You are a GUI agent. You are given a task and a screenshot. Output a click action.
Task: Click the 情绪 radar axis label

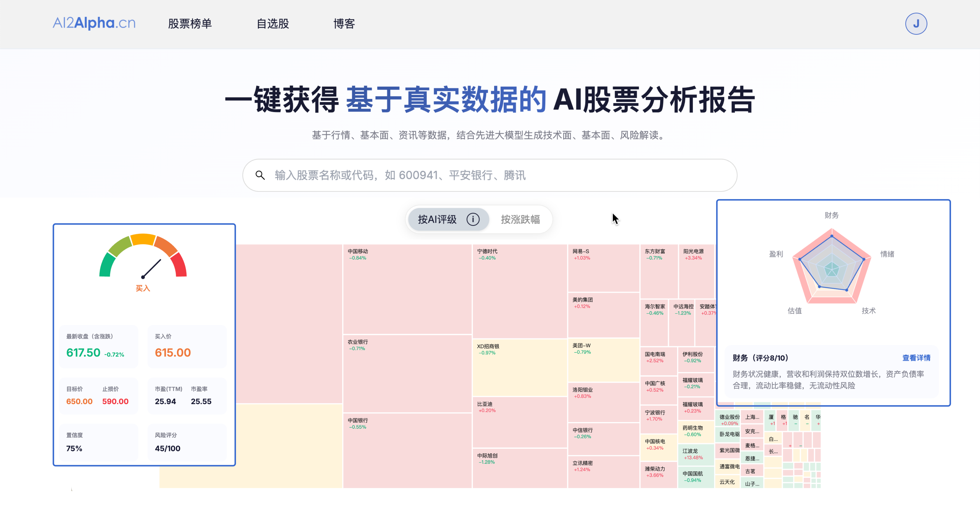887,254
